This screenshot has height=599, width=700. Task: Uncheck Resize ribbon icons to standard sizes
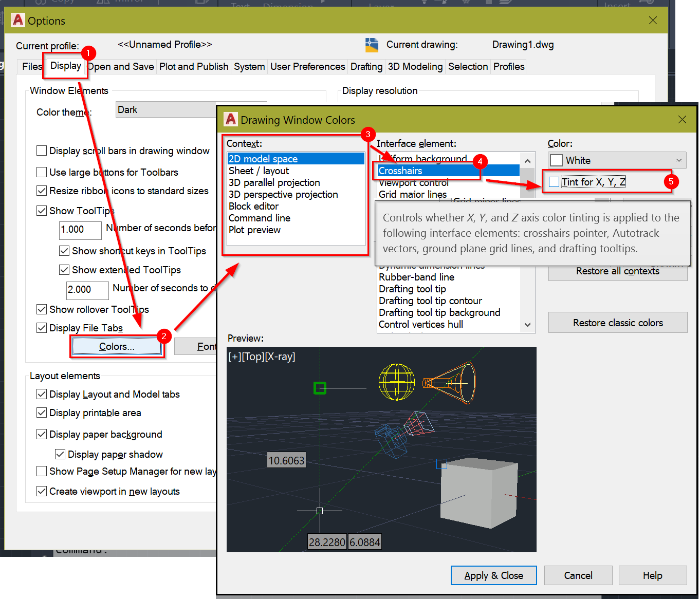42,191
